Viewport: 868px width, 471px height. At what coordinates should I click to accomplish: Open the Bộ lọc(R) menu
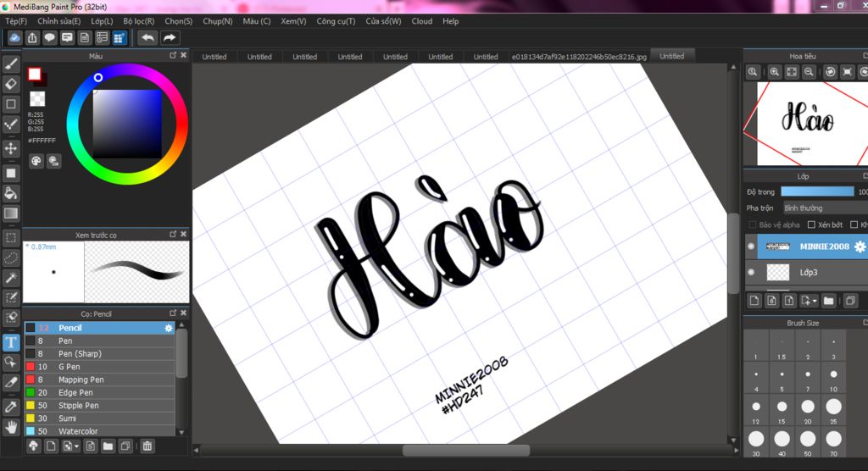pyautogui.click(x=139, y=21)
